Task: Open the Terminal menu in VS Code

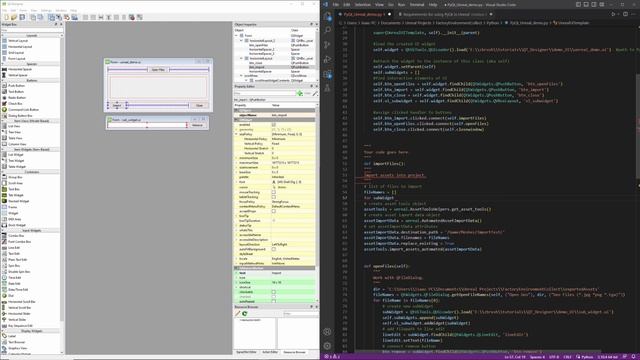Action: tap(417, 4)
